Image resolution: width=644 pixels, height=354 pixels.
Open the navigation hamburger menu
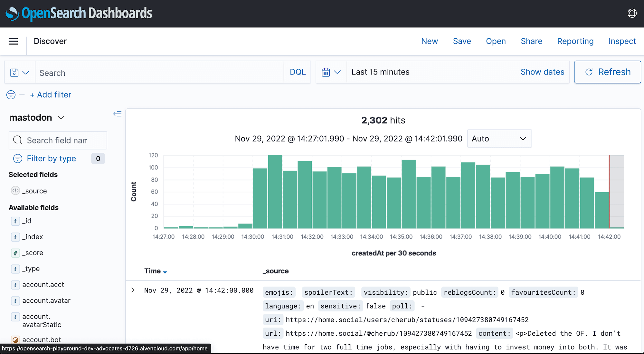[13, 41]
